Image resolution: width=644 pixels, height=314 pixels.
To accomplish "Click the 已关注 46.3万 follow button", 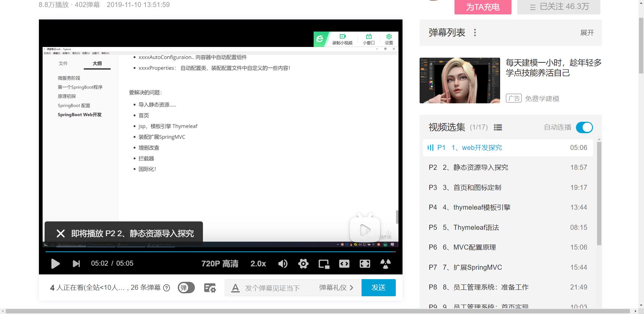I will click(559, 7).
